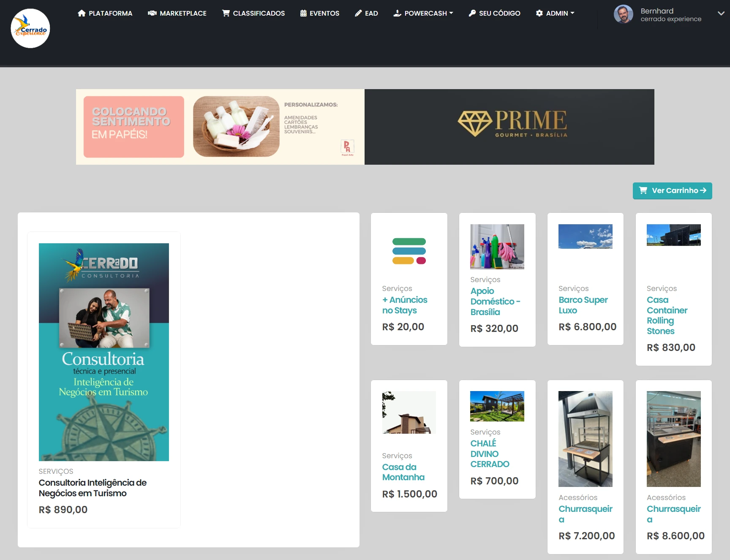Open the Barco Super Luxo listing
This screenshot has height=560, width=730.
click(x=583, y=305)
